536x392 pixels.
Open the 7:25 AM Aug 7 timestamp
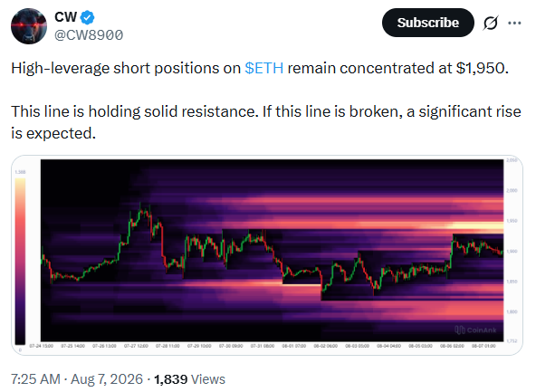click(x=77, y=379)
